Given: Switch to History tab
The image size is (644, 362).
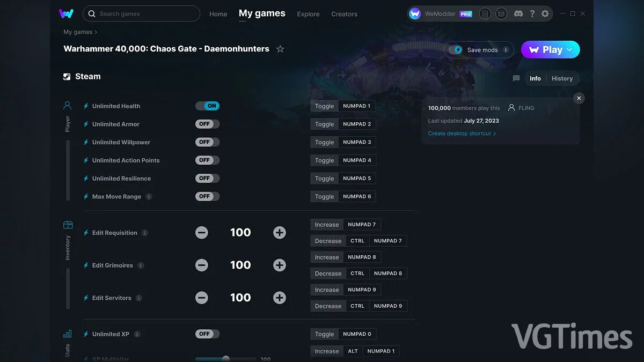Looking at the screenshot, I should coord(562,78).
